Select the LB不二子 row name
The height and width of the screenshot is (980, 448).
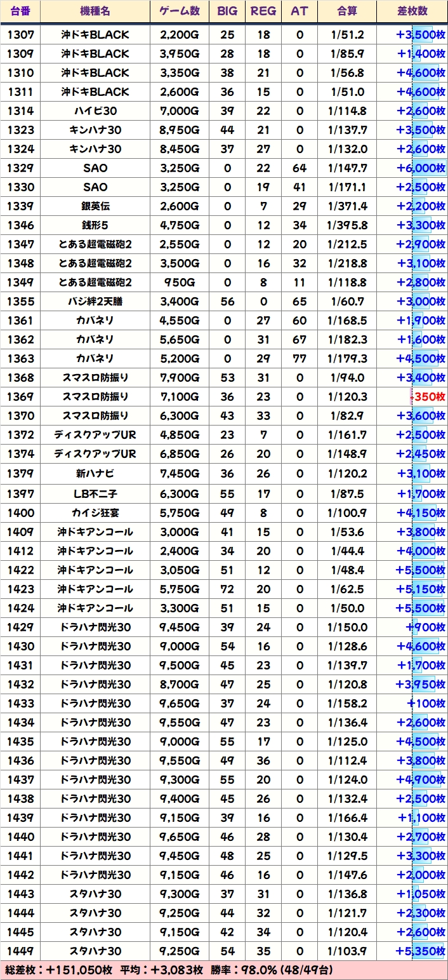coord(95,493)
